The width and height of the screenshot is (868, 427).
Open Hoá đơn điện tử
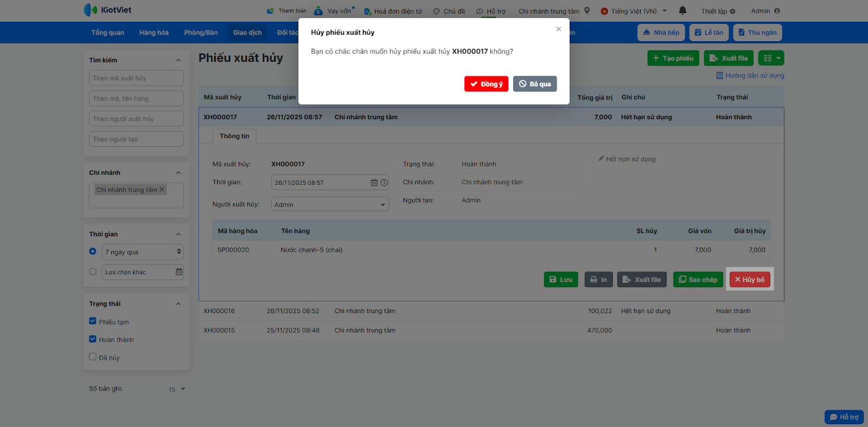pyautogui.click(x=393, y=11)
